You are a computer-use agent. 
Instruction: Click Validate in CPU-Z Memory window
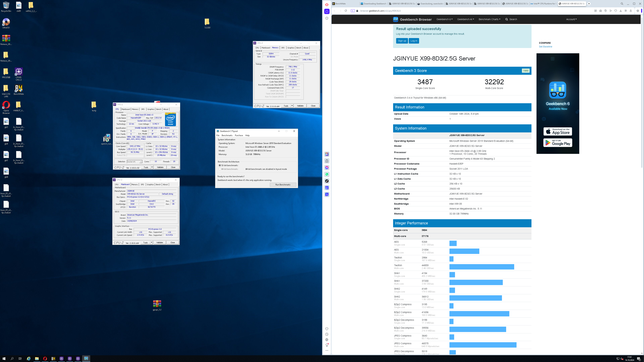pyautogui.click(x=300, y=106)
